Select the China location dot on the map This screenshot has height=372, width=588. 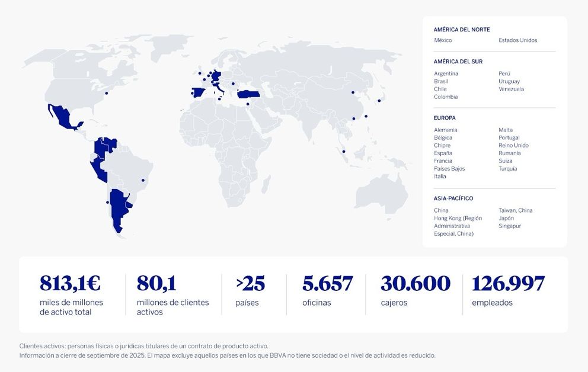coord(353,92)
